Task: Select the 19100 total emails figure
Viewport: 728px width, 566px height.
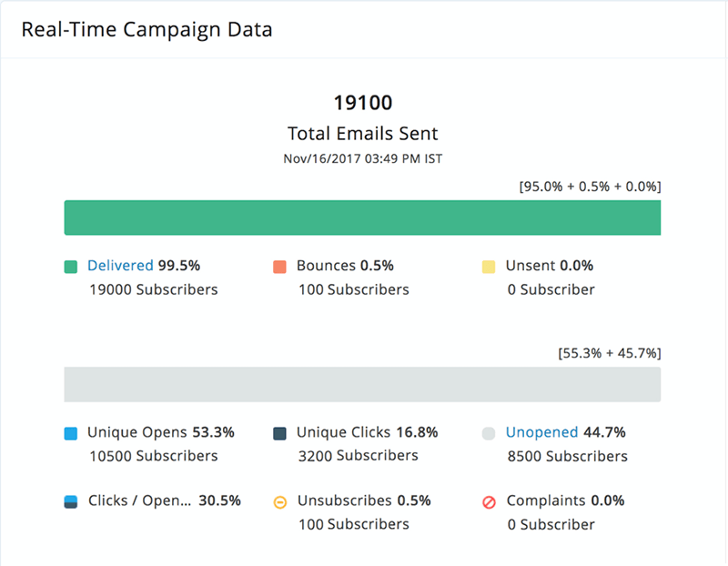Action: pos(363,103)
